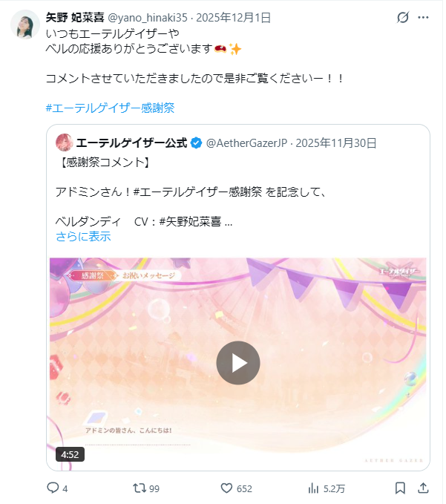Click the 2025年11月30日 quoted post date

[335, 143]
